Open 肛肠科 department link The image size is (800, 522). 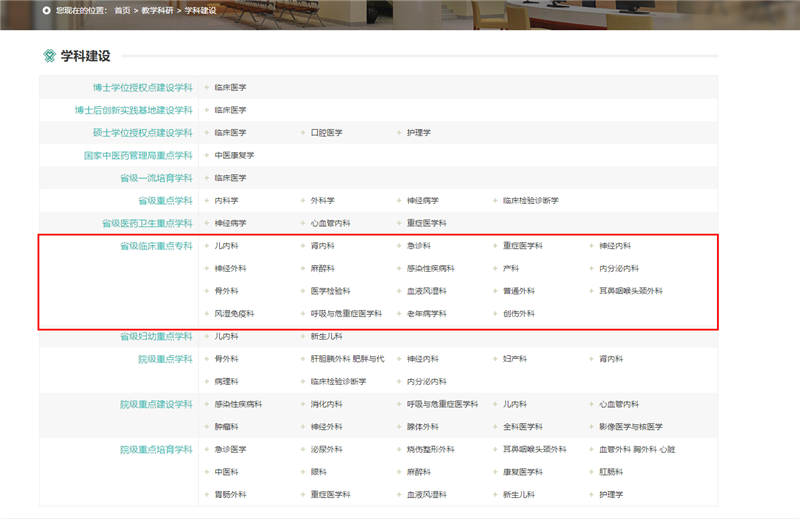[611, 472]
